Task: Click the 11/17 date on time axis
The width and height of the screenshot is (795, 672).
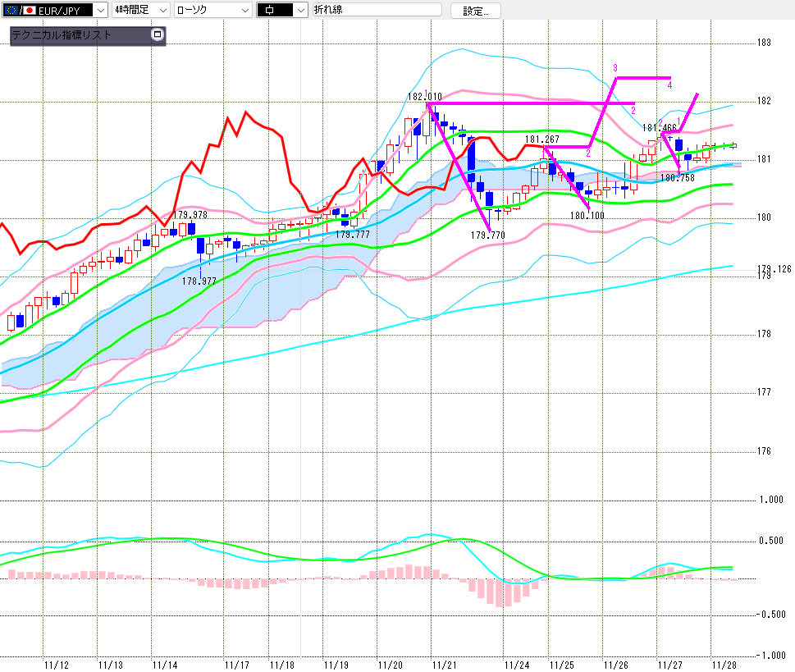Action: [x=238, y=664]
